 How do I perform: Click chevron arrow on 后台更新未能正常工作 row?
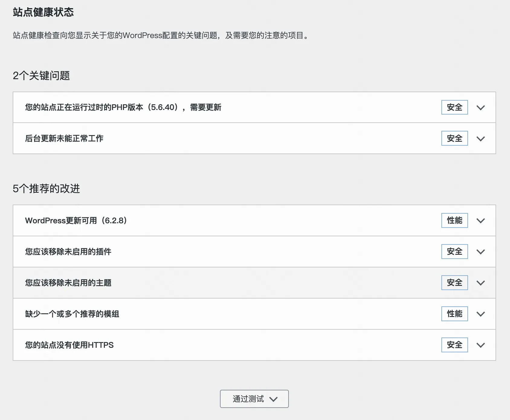pyautogui.click(x=480, y=139)
